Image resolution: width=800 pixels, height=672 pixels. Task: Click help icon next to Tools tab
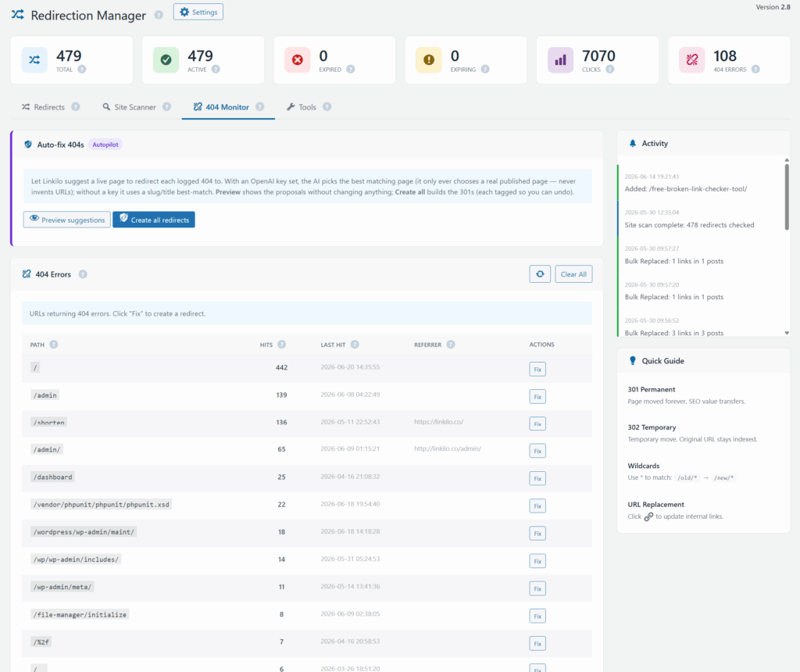click(327, 106)
